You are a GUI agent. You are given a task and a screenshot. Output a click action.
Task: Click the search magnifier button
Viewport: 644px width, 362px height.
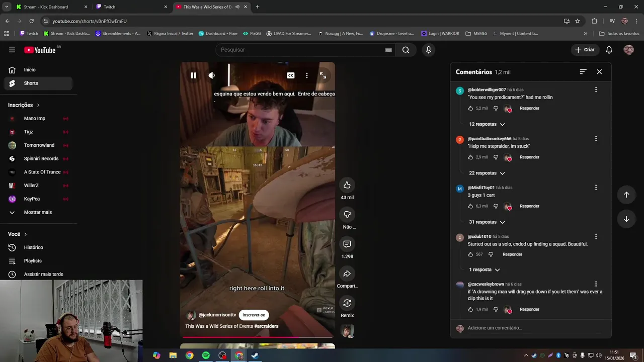pos(406,50)
